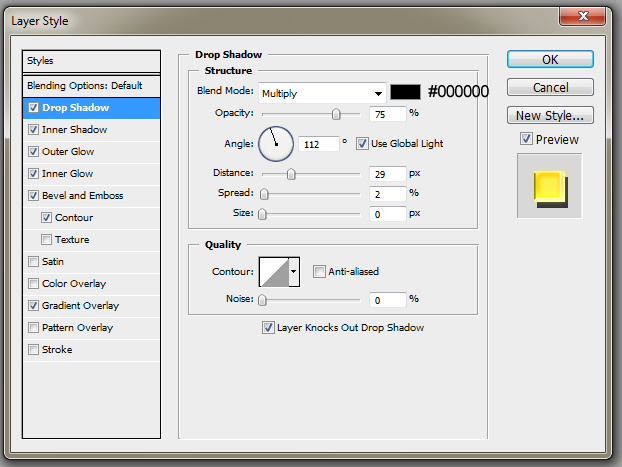The width and height of the screenshot is (622, 467).
Task: Toggle Layer Knocks Out Drop Shadow
Action: [x=268, y=328]
